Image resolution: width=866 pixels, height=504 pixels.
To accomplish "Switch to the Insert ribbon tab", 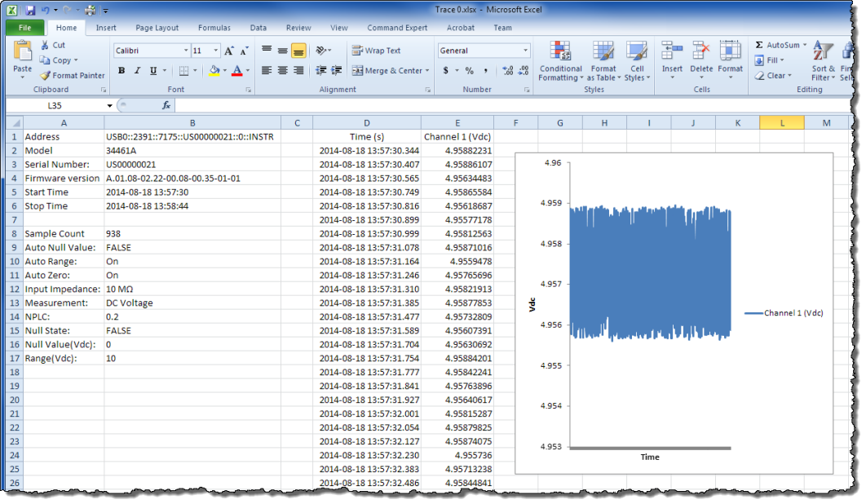I will click(x=106, y=28).
